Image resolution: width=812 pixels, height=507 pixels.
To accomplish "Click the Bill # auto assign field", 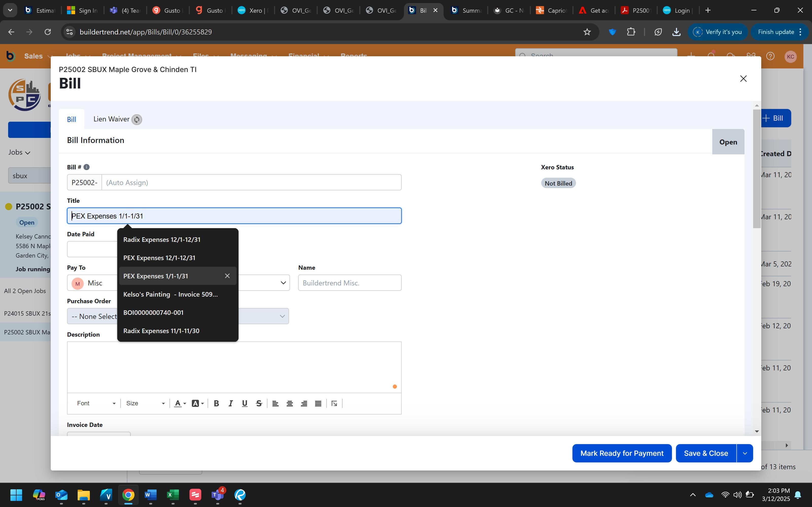I will tap(251, 183).
